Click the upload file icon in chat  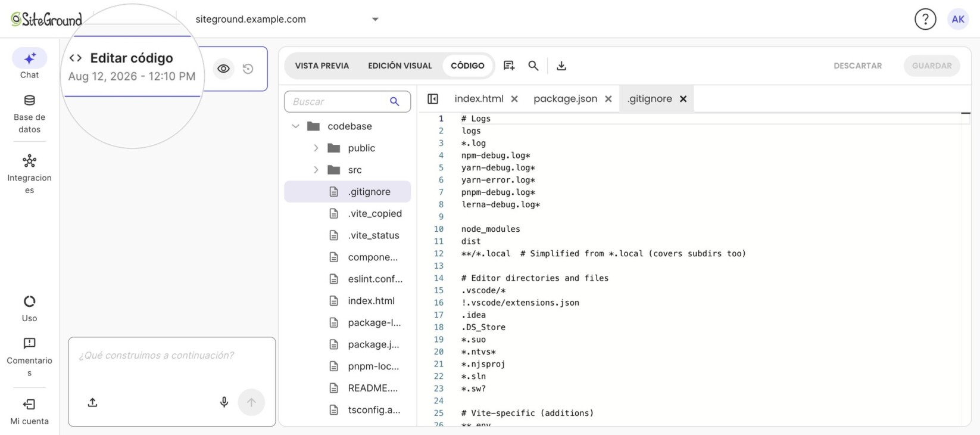pos(92,403)
